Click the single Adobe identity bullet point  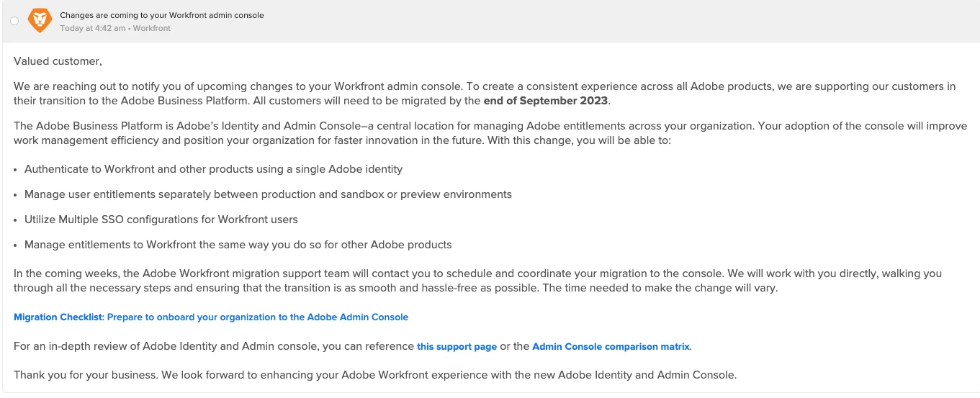pyautogui.click(x=213, y=169)
